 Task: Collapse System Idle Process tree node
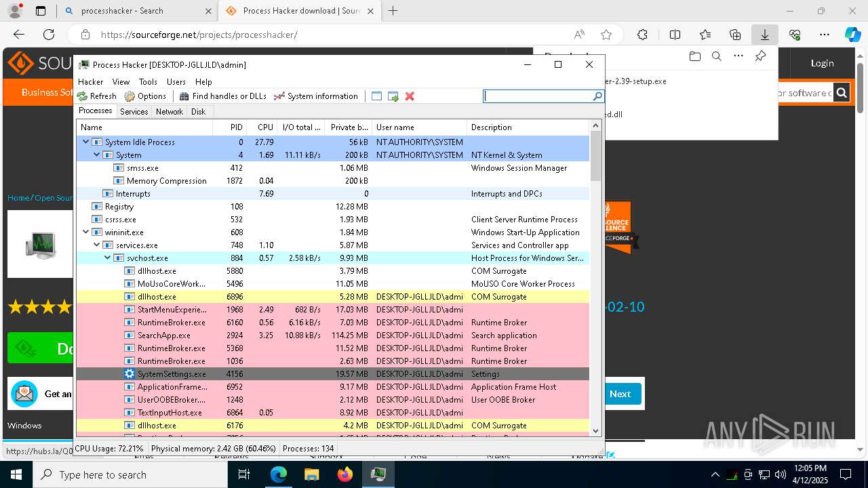[x=85, y=142]
